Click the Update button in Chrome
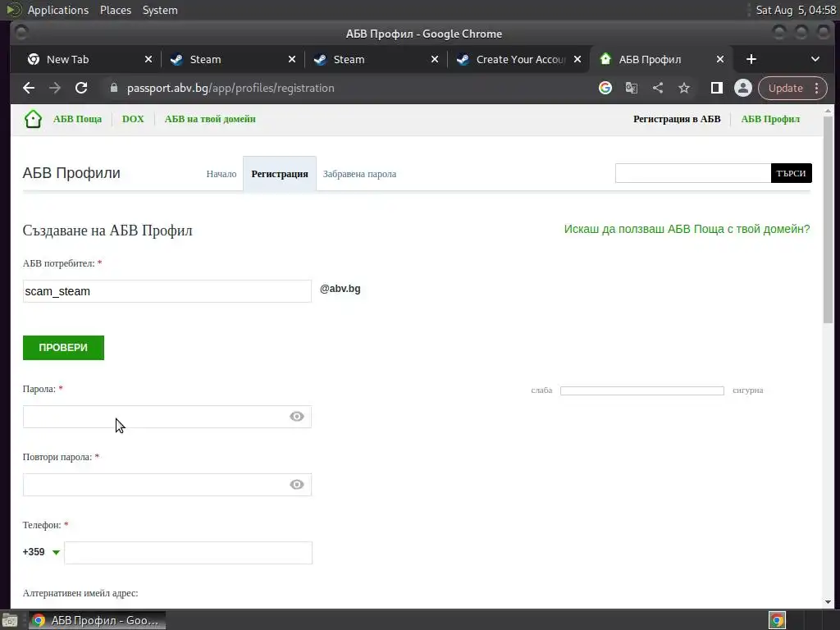This screenshot has height=630, width=840. point(785,88)
